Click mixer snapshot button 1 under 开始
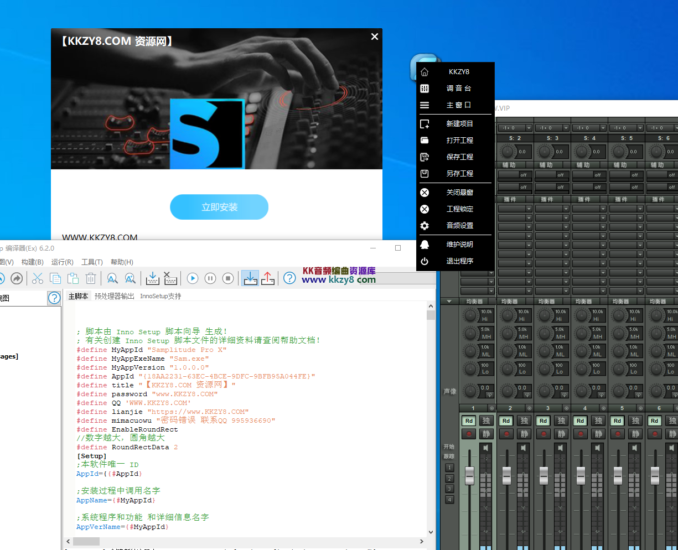 tap(450, 467)
